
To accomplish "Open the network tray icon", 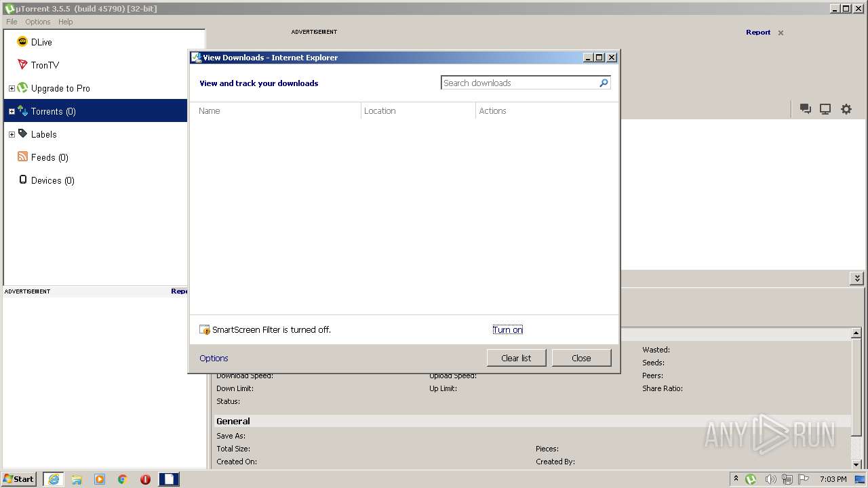I will 787,479.
